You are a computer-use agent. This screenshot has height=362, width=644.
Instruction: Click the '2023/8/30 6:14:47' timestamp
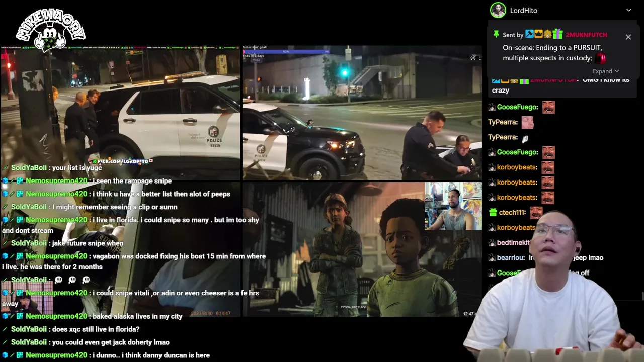click(210, 314)
